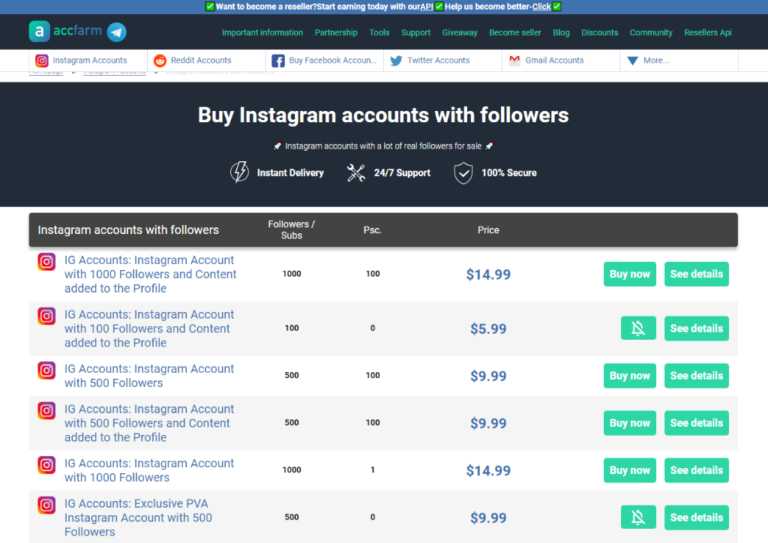The width and height of the screenshot is (768, 543).
Task: Buy now the 500 Followers and Content account
Action: coord(630,423)
